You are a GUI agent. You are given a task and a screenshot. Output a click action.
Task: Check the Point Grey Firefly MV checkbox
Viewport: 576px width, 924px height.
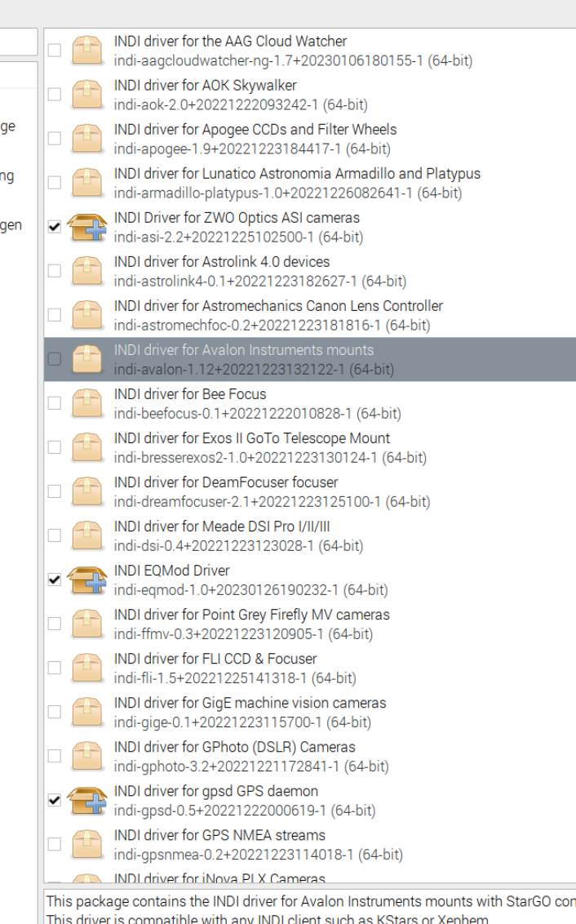54,624
